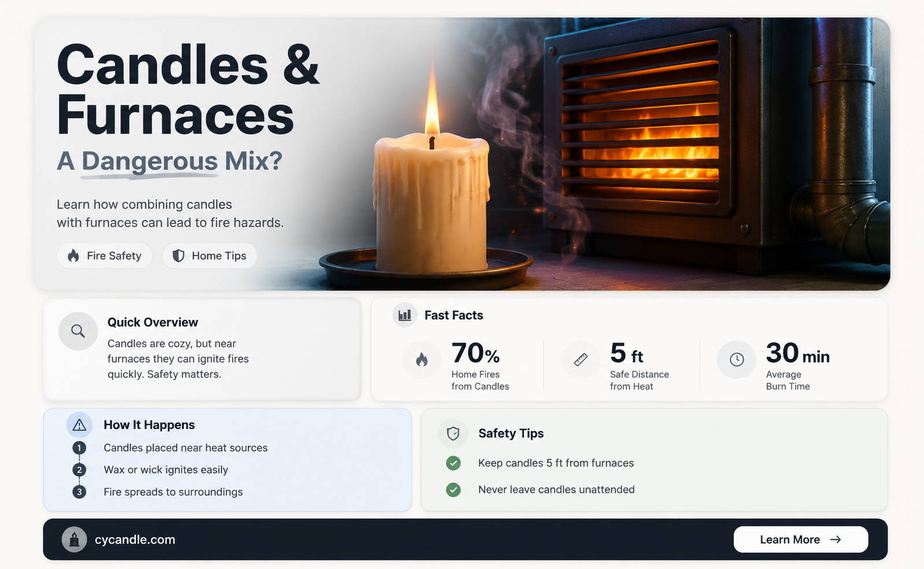Click the warning triangle icon at How It Happens
This screenshot has width=924, height=569.
click(79, 425)
